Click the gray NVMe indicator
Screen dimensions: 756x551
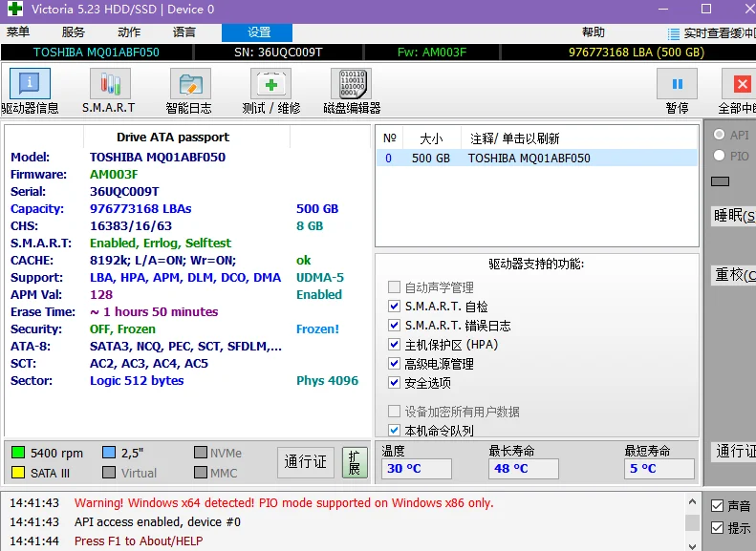(201, 453)
